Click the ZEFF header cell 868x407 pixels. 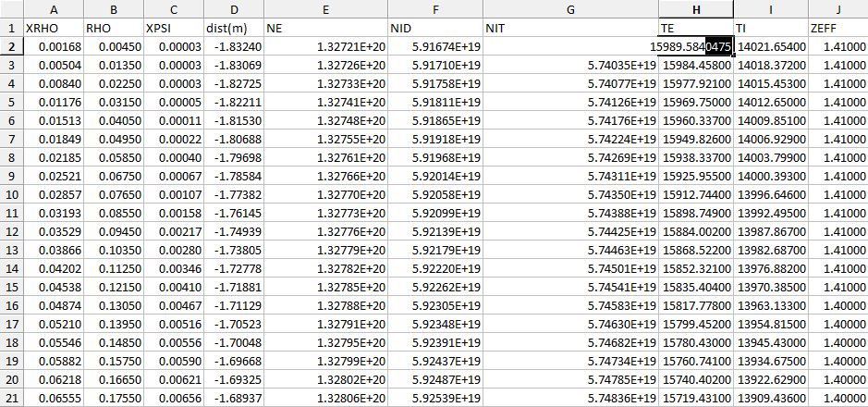coord(837,28)
